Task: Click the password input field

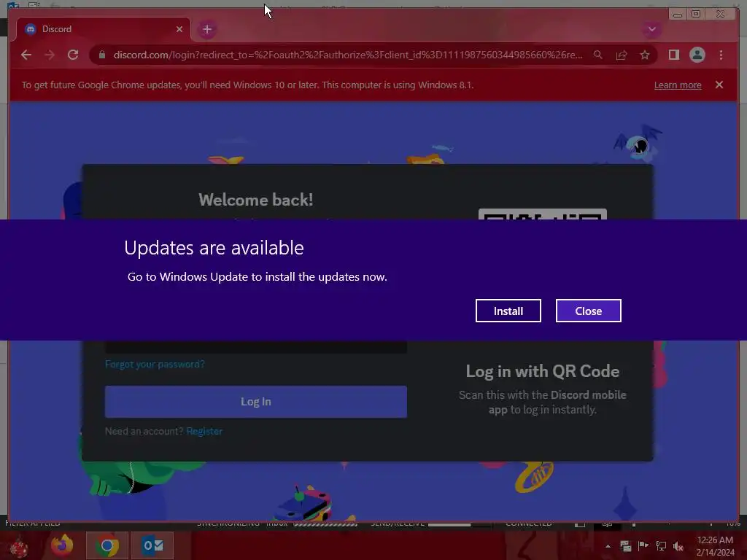Action: pos(256,346)
